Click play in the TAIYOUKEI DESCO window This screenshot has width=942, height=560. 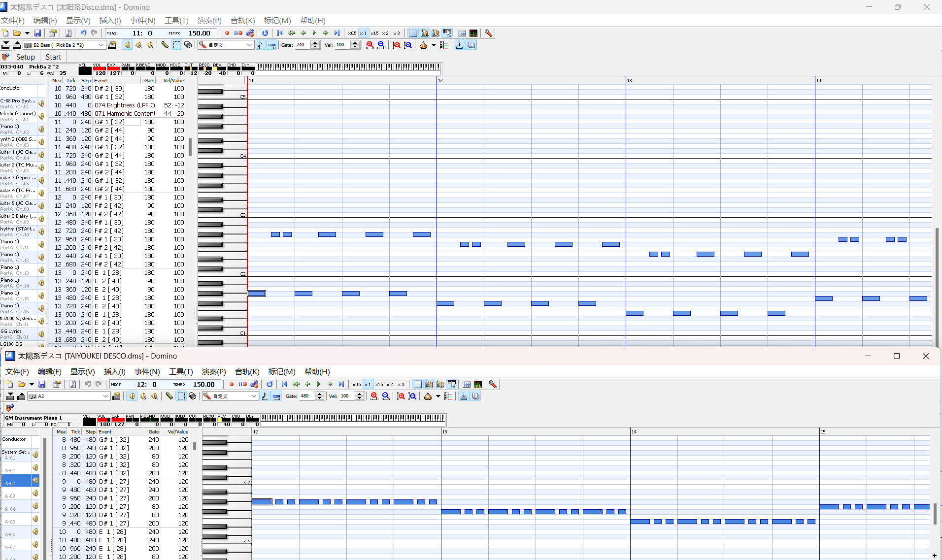click(x=319, y=384)
